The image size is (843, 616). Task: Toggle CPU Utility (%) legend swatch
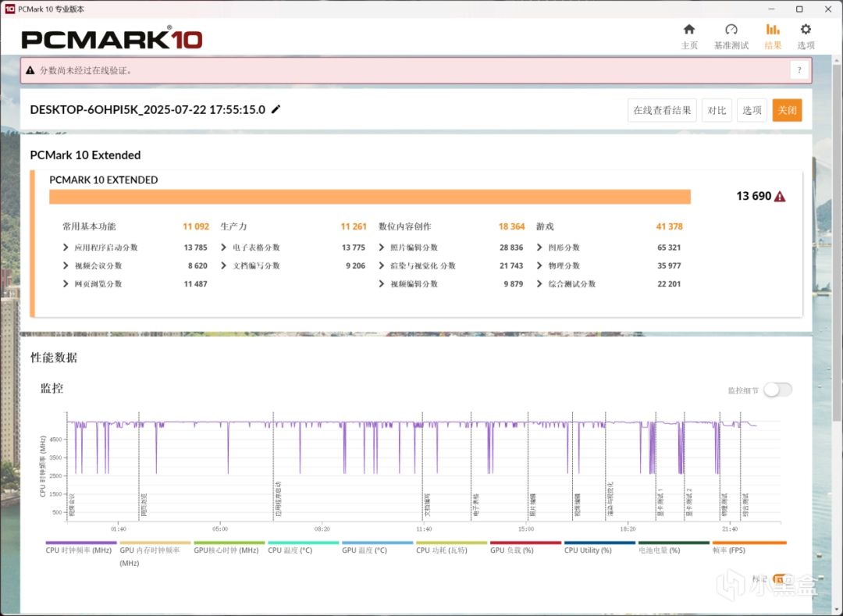click(x=600, y=543)
